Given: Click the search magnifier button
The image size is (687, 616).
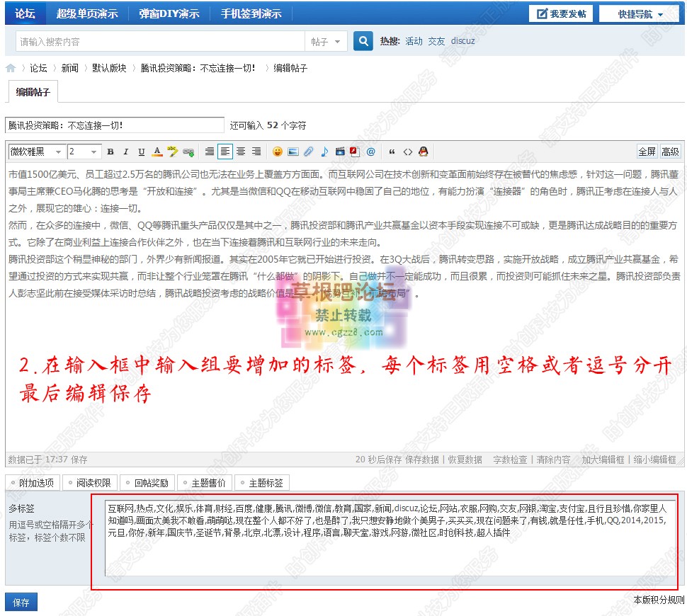Looking at the screenshot, I should click(362, 41).
